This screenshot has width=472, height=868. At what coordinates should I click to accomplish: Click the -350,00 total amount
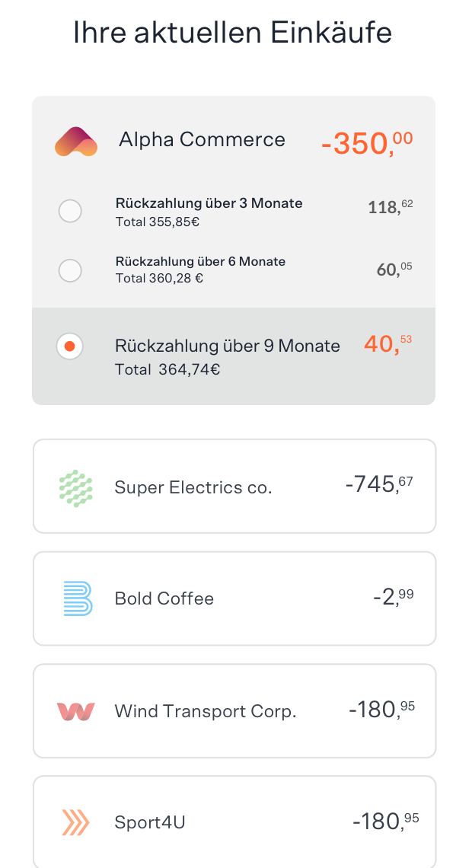pyautogui.click(x=366, y=142)
